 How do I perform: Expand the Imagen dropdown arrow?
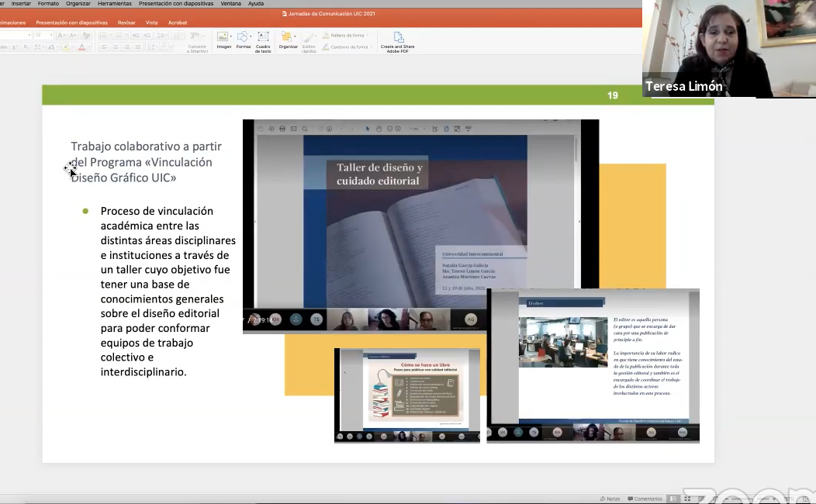click(231, 36)
